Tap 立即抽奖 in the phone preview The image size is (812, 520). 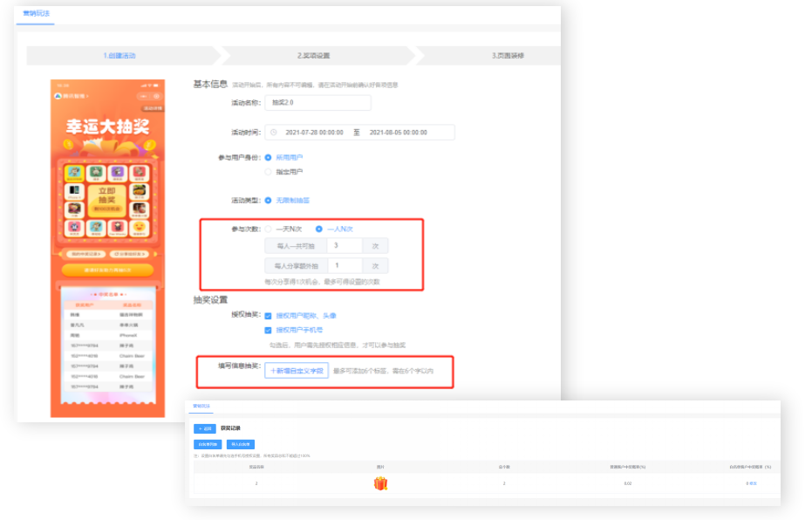pos(106,200)
